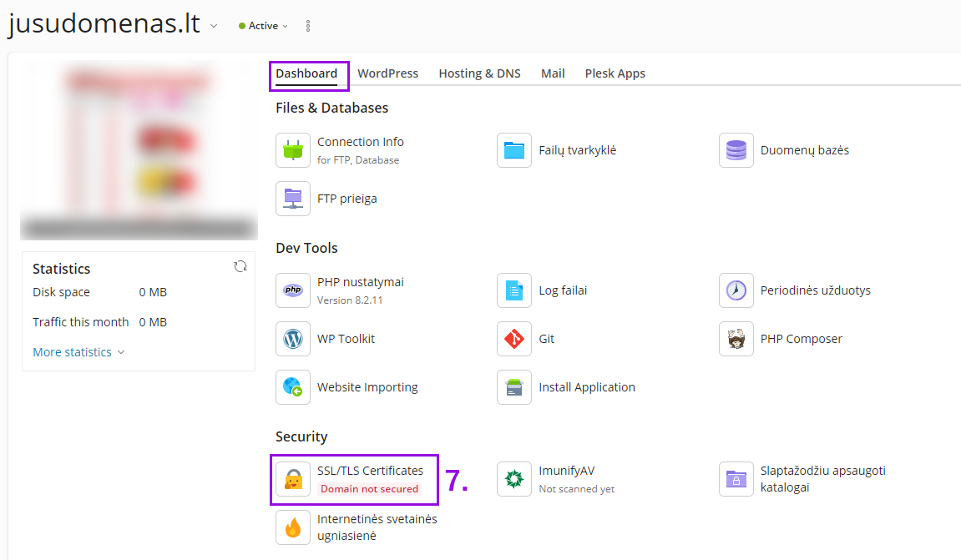Open the Hosting & DNS tab
The image size is (961, 560).
[x=479, y=73]
